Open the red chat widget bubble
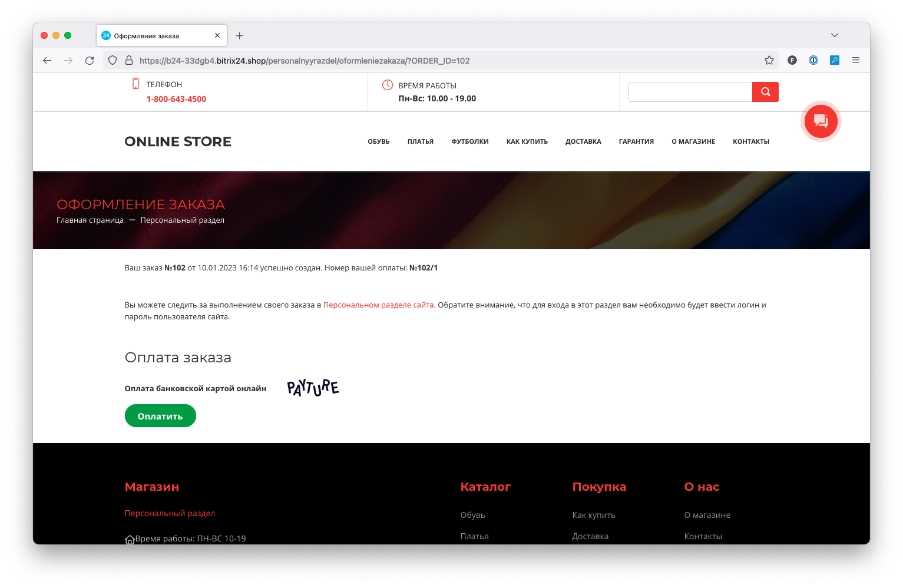The width and height of the screenshot is (903, 588). (821, 121)
